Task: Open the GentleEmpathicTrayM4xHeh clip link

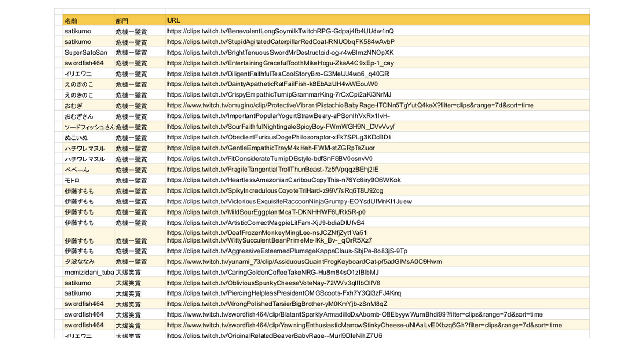Action: [271, 148]
